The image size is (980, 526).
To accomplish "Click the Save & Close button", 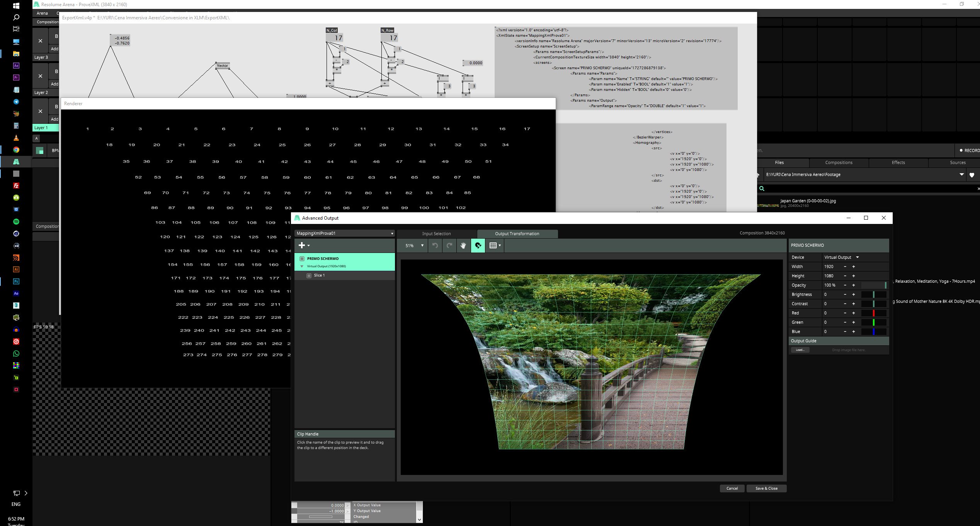I will pyautogui.click(x=766, y=488).
